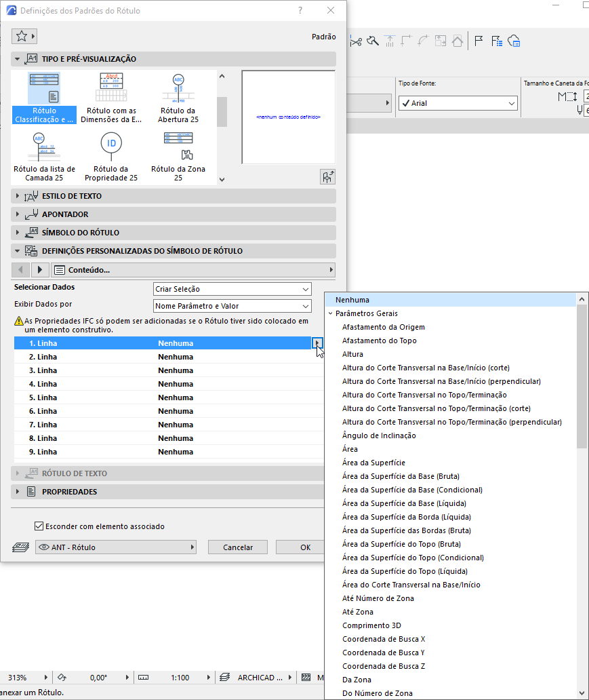This screenshot has width=589, height=700.
Task: Go to next settings page arrow
Action: click(40, 270)
